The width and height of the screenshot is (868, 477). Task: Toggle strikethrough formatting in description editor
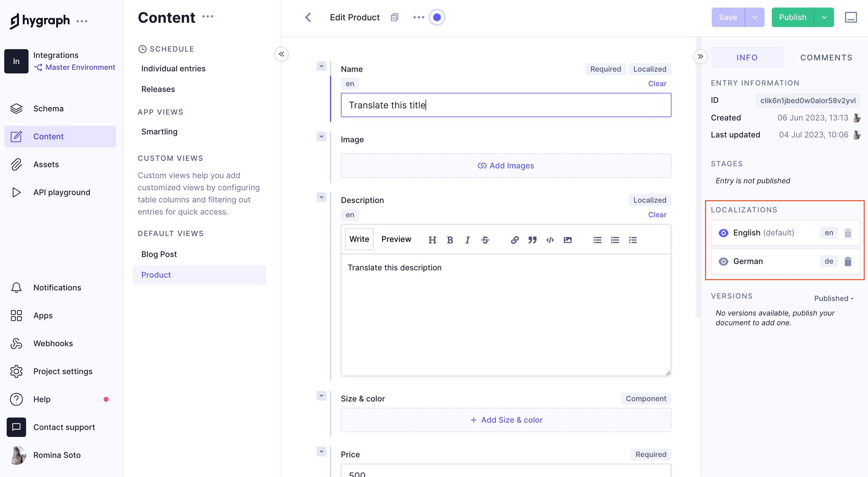coord(485,240)
